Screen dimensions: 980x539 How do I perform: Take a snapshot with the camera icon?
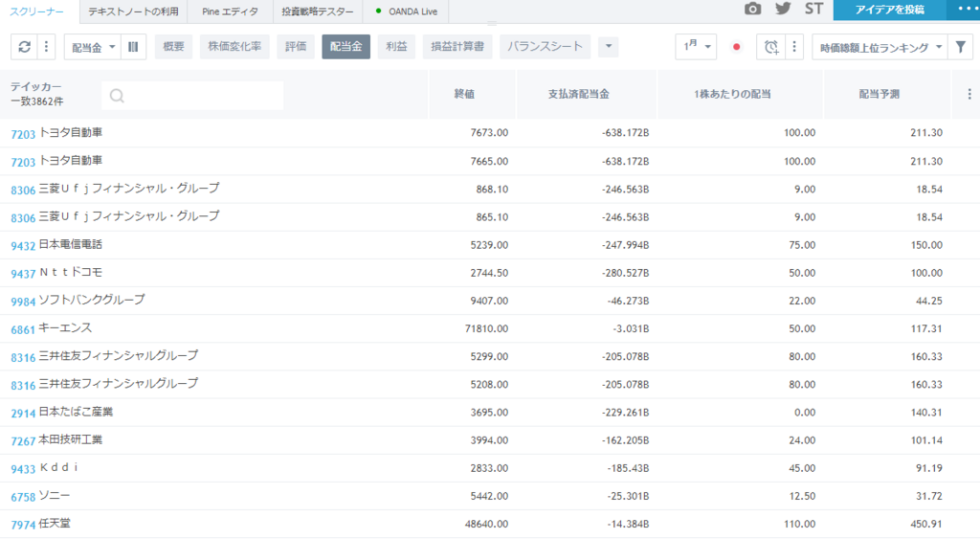click(x=752, y=9)
